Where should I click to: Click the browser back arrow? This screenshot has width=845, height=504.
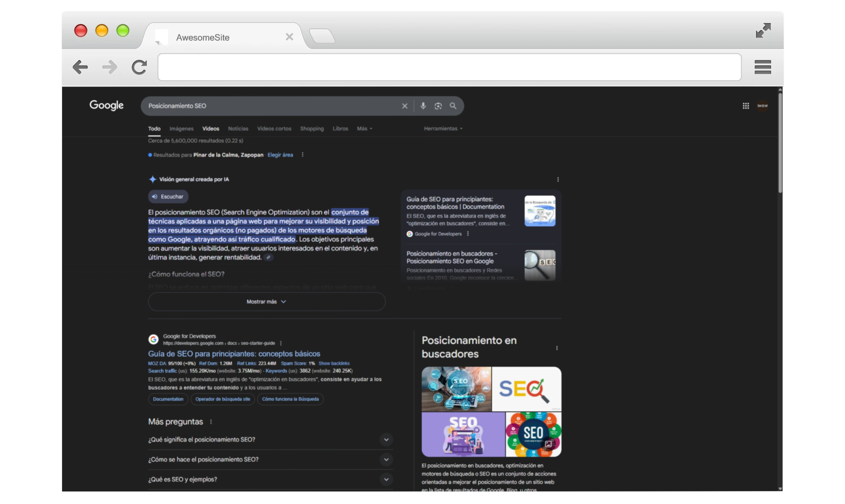coord(80,67)
